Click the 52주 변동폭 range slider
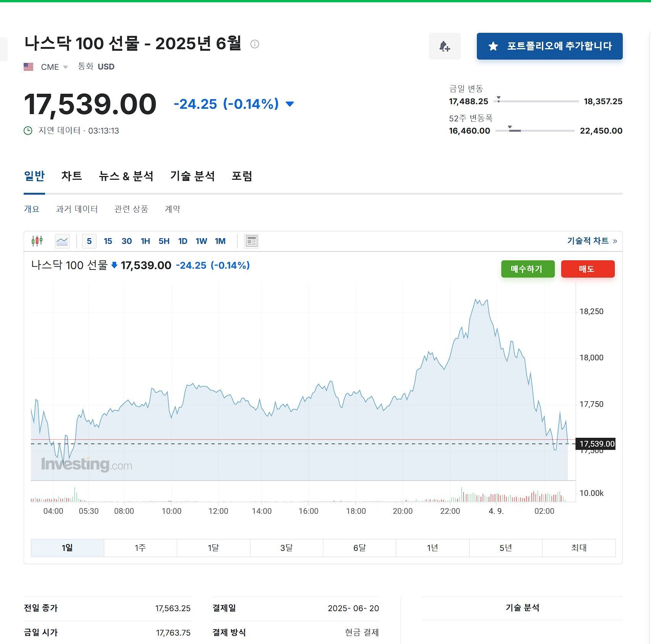 (535, 131)
